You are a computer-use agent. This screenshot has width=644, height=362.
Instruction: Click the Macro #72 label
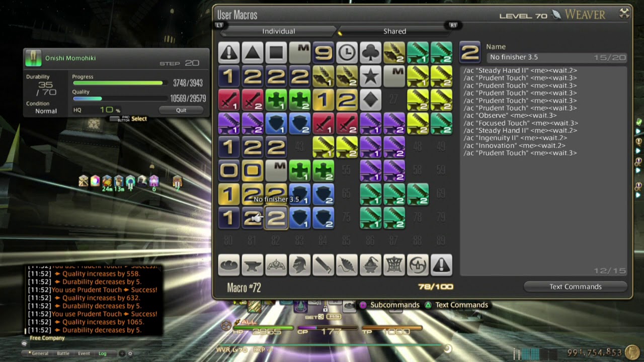(244, 288)
